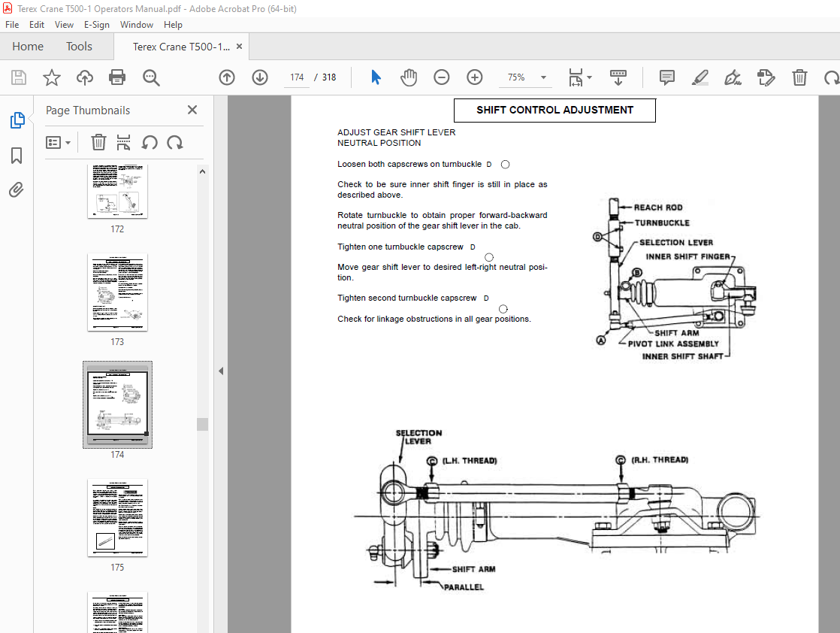Click the 'PARALLEL' diagram label
Viewport: 840px width, 633px height.
pos(464,587)
